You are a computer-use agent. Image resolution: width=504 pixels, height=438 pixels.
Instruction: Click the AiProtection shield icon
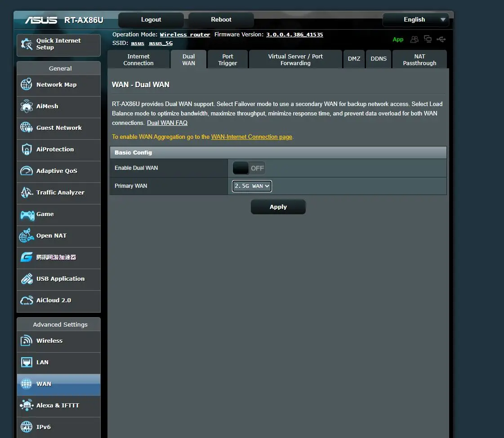[27, 149]
